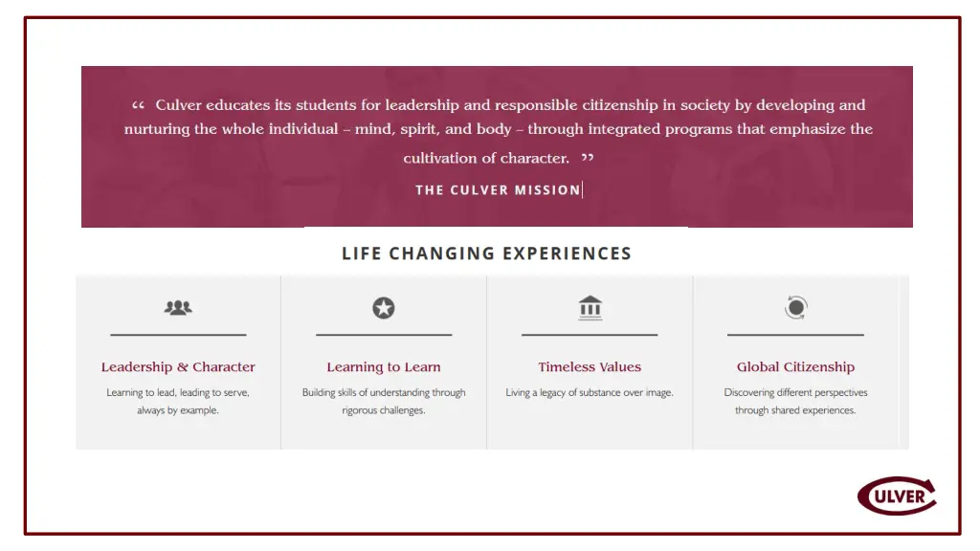The image size is (980, 551).
Task: Click the maroon mission statement quote banner
Action: point(497,146)
